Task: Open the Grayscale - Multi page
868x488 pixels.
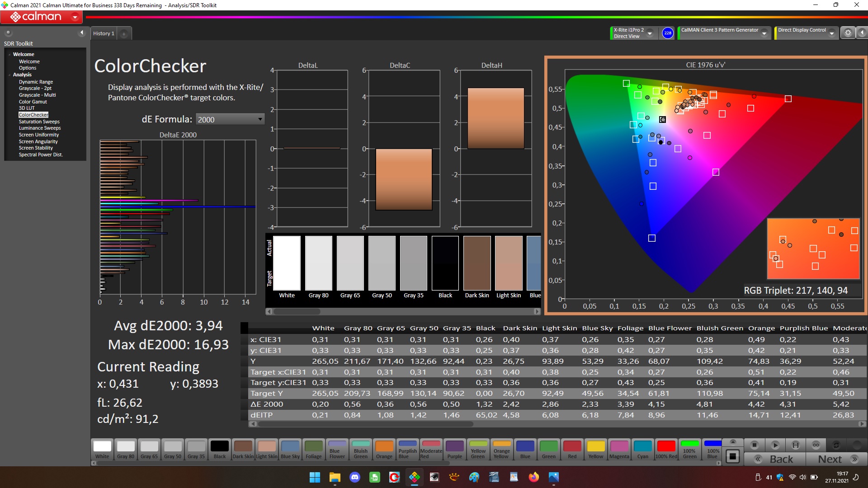Action: [37, 95]
